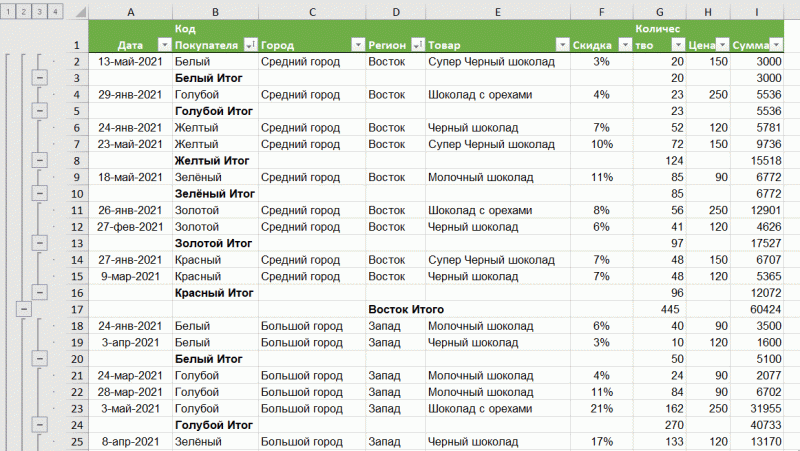Screen dimensions: 800x451
Task: Open sort indicator on Код Покупателя header
Action: click(249, 45)
